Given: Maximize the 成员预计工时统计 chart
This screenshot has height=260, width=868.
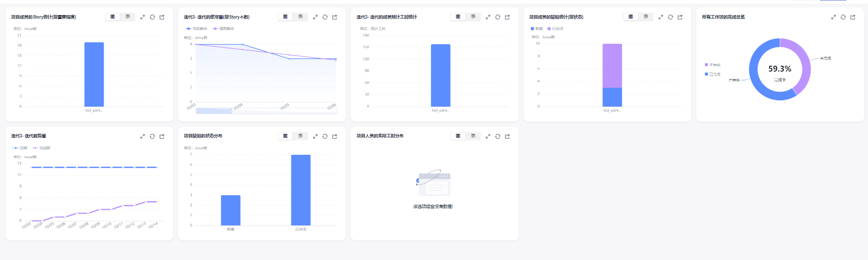Looking at the screenshot, I should tap(488, 17).
